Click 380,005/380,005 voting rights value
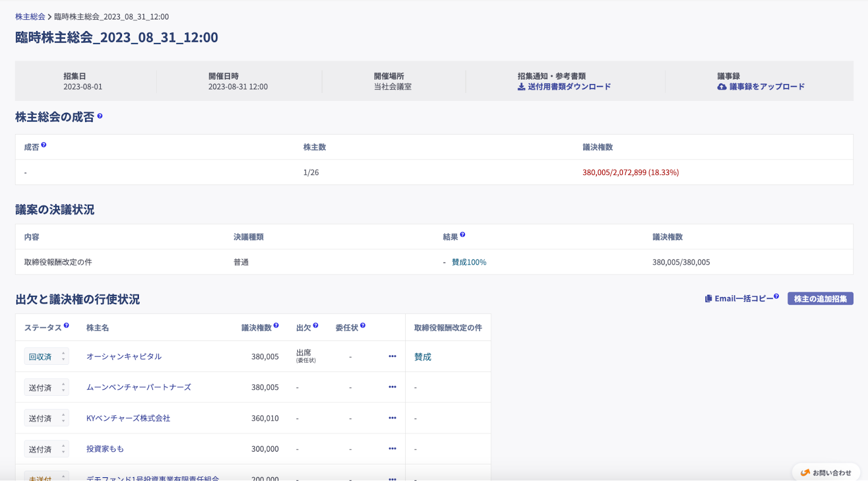868x481 pixels. click(x=681, y=262)
